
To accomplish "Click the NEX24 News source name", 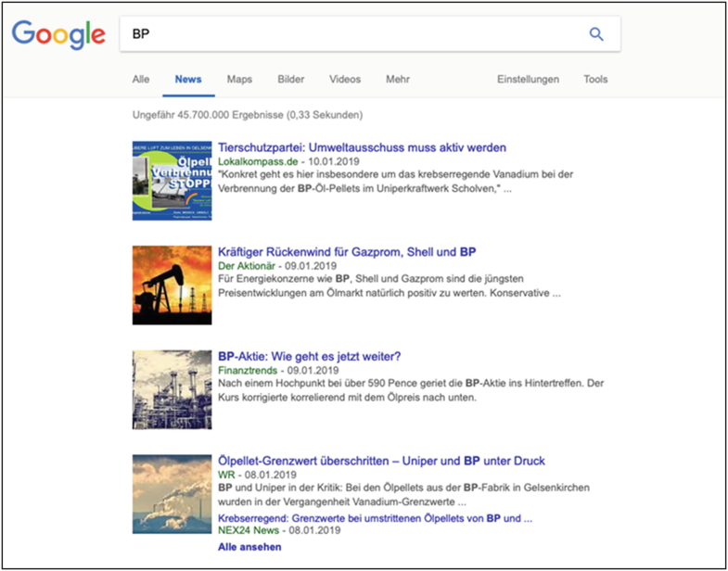I will click(249, 530).
